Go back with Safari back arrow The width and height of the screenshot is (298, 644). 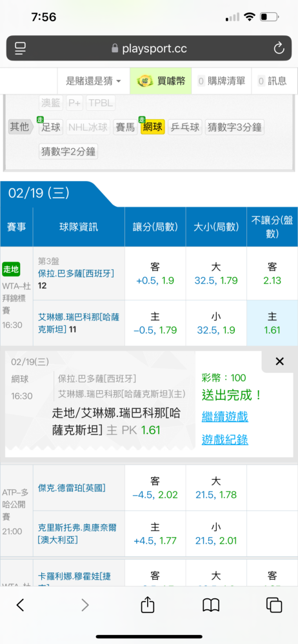[x=20, y=605]
